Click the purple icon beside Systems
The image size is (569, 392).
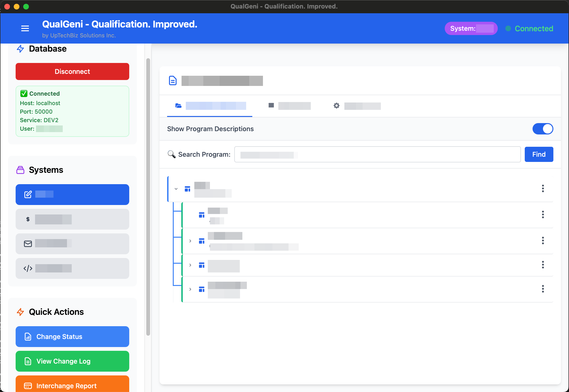20,170
